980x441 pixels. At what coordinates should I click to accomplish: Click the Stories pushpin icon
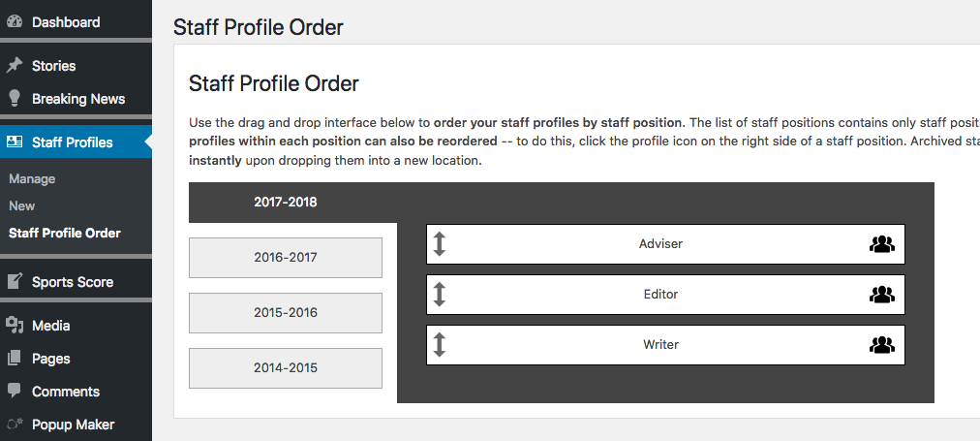[15, 65]
